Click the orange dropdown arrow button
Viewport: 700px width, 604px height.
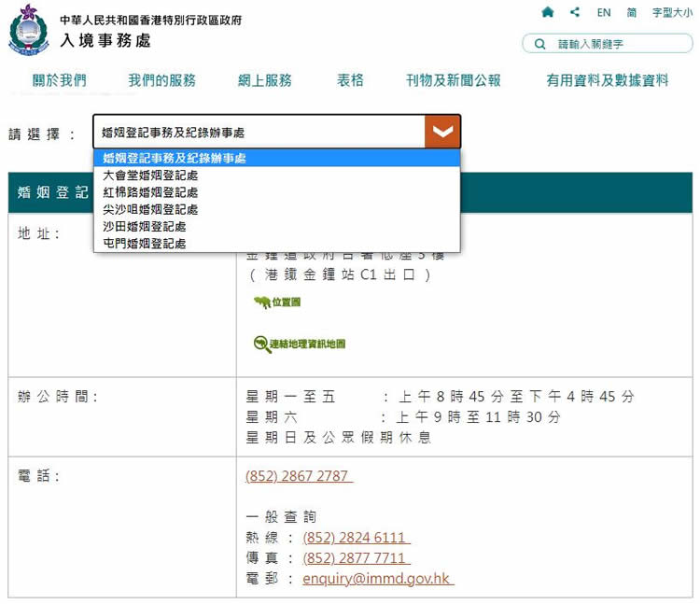click(442, 132)
